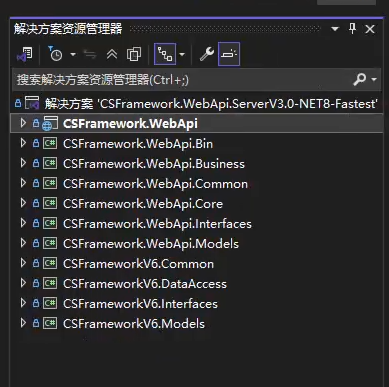Select the CSFramework.WebApi.Core label
The width and height of the screenshot is (389, 387).
143,204
